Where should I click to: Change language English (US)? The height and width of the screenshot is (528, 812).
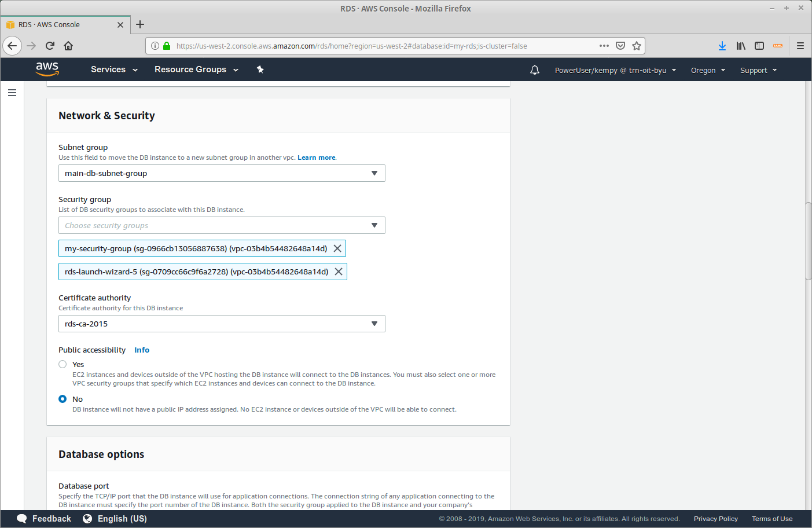coord(122,519)
